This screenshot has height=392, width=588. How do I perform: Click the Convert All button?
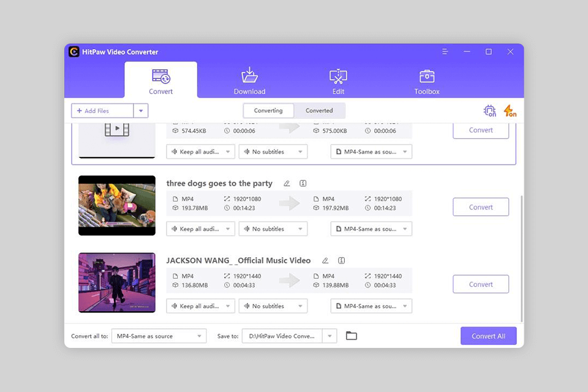point(488,336)
